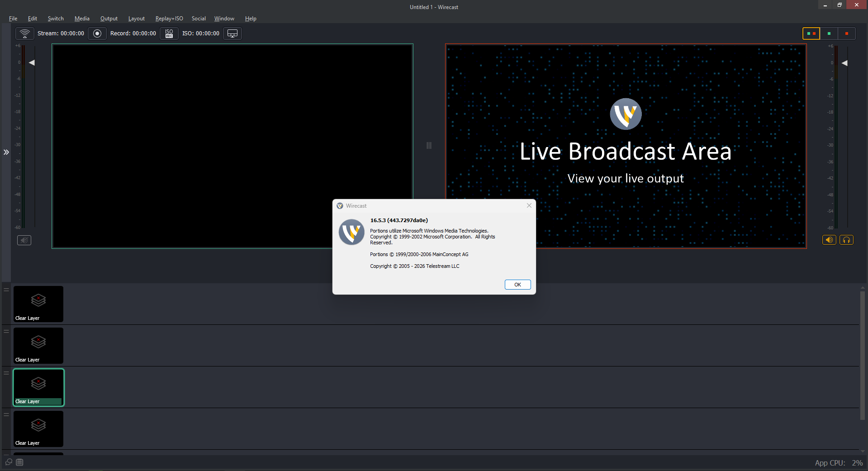Open the Window menu
This screenshot has height=471, width=868.
tap(224, 19)
